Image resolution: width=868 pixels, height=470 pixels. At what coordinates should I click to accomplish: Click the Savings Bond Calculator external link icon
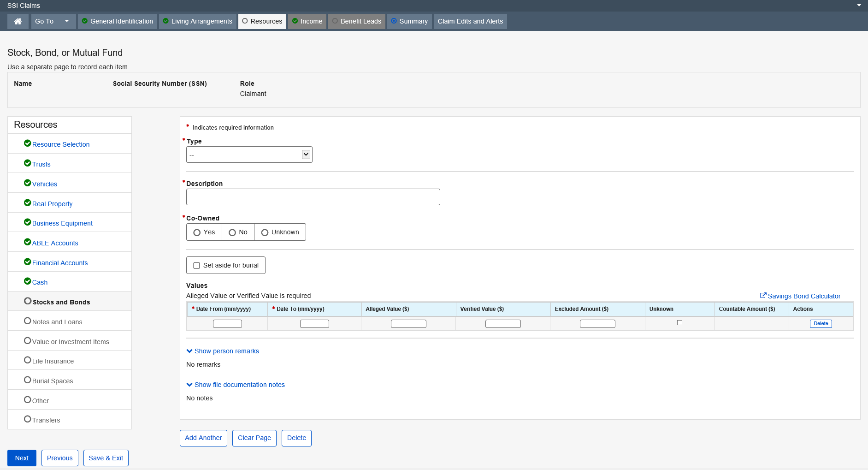pos(763,296)
